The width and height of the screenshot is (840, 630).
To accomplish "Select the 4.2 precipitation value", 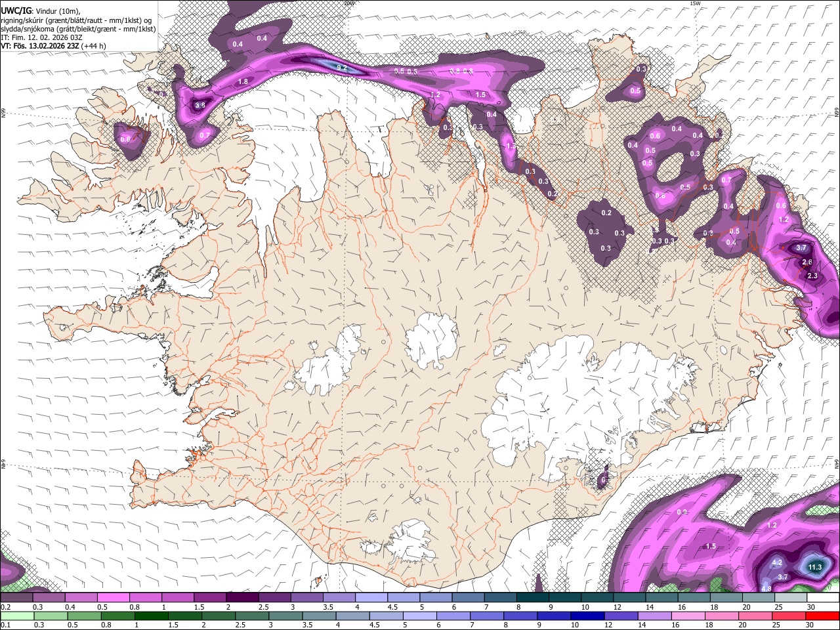I will point(777,562).
